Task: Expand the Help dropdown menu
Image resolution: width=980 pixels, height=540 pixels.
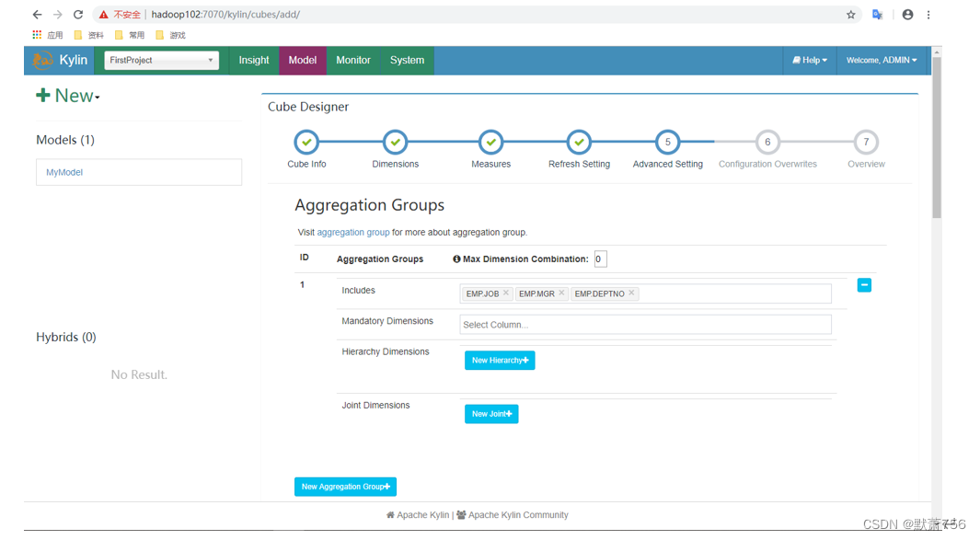Action: pos(810,60)
